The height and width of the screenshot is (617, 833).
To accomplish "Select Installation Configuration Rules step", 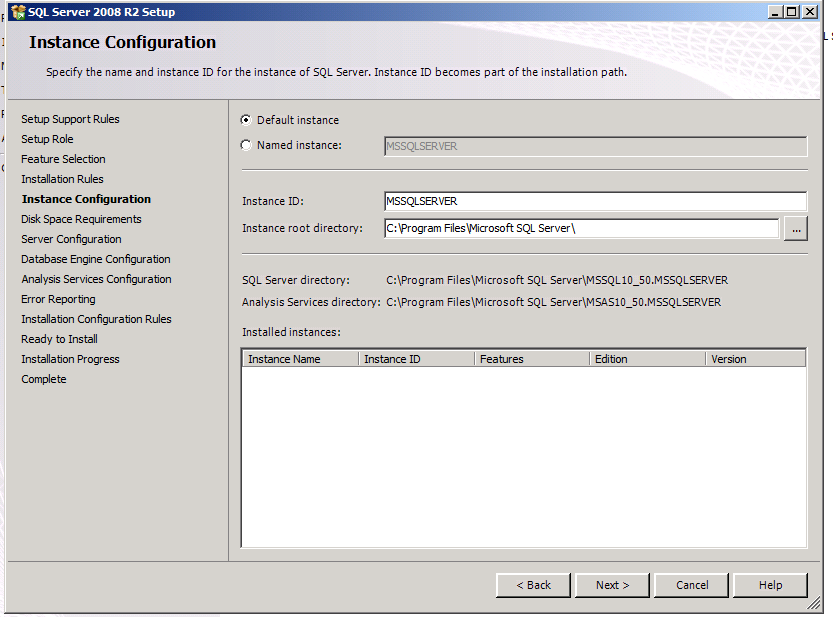I will pos(96,319).
